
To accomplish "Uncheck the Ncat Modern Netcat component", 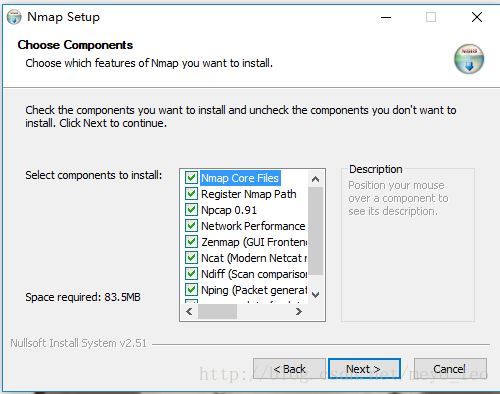I will coord(191,258).
